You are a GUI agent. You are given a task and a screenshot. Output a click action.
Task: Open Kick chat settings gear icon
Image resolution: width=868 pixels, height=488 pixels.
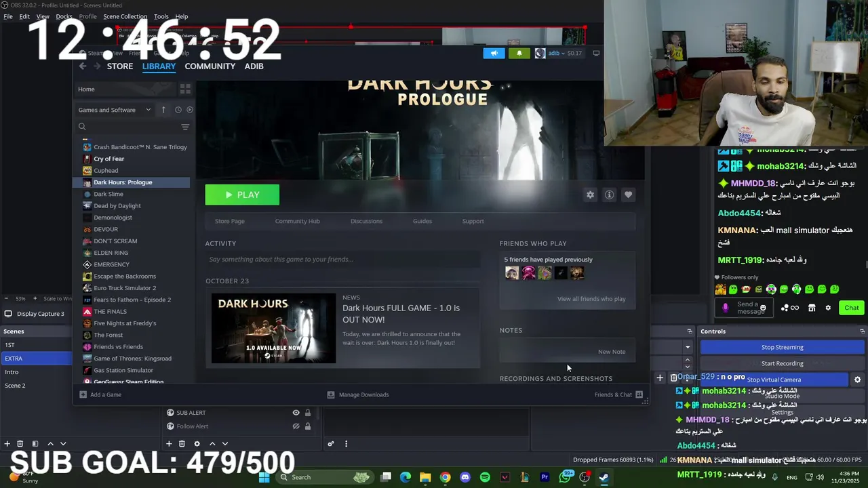tap(827, 308)
